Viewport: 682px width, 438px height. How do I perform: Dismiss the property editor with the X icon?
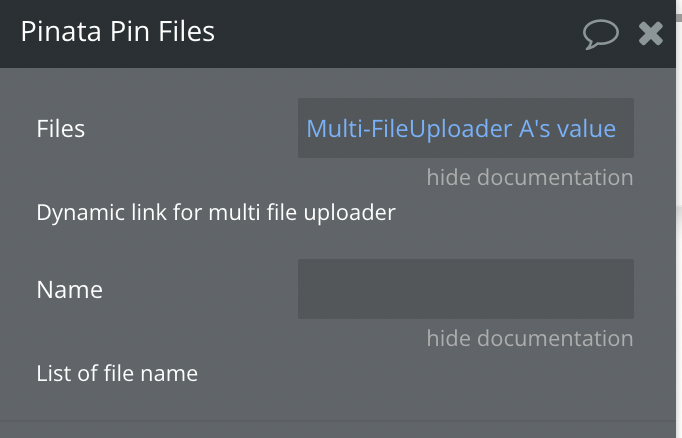651,33
